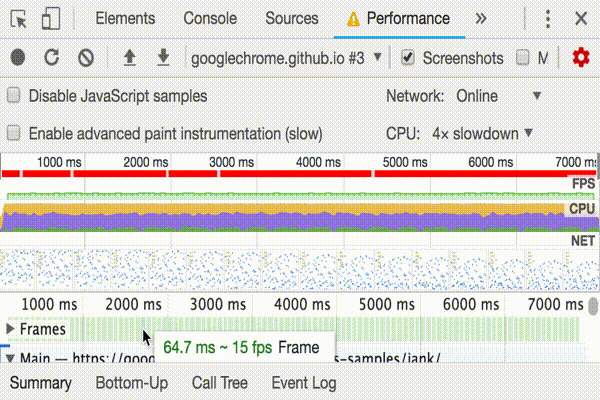Click the 5000 ms marker on flame chart ruler
The width and height of the screenshot is (600, 400).
click(x=386, y=305)
